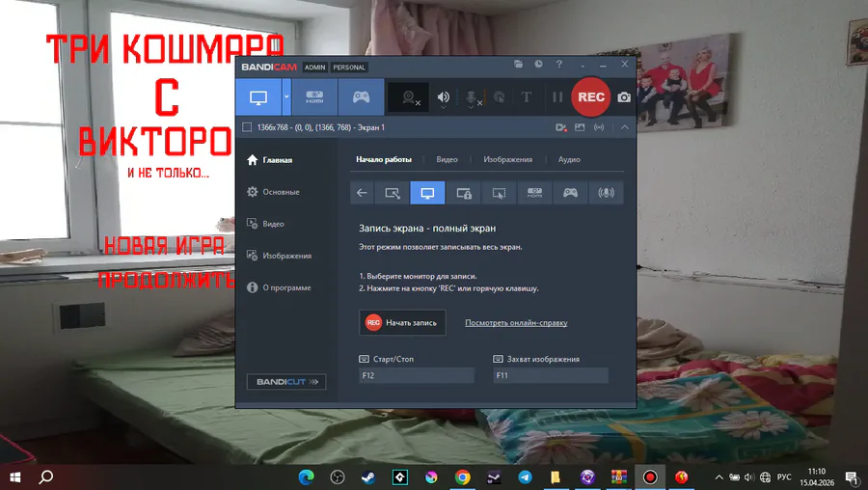
Task: Open OBS Studio from taskbar
Action: (x=338, y=476)
